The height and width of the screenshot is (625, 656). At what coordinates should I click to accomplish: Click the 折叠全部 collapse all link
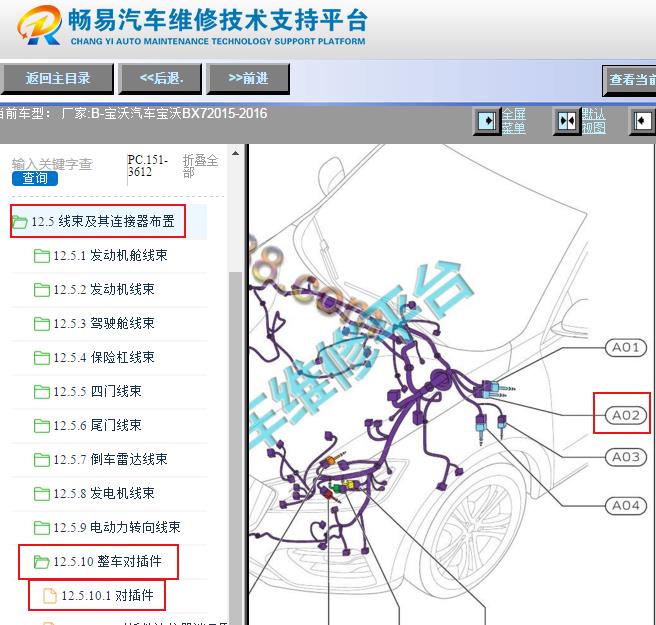[x=200, y=166]
